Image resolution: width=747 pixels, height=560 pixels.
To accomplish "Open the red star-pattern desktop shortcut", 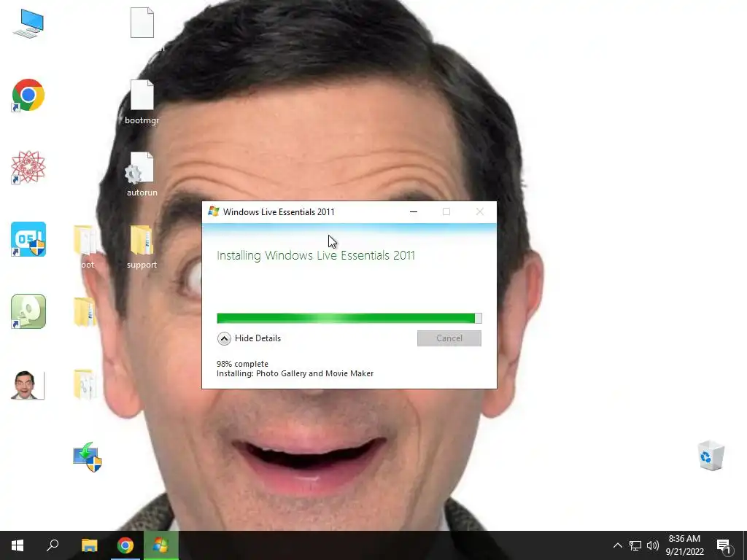I will click(x=28, y=167).
